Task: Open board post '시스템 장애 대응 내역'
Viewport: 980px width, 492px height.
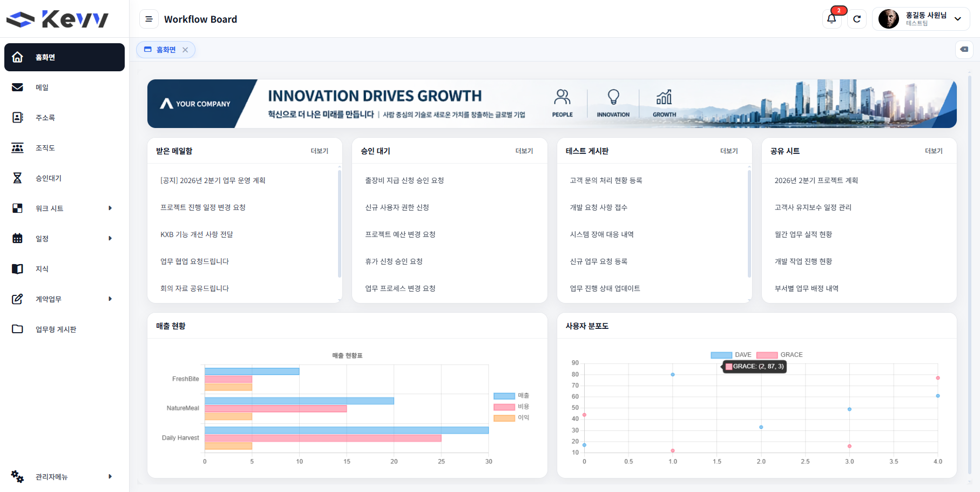Action: (601, 234)
